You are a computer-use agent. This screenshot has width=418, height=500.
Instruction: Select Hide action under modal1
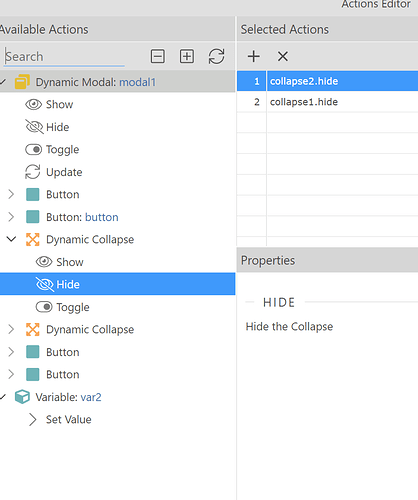tap(57, 127)
